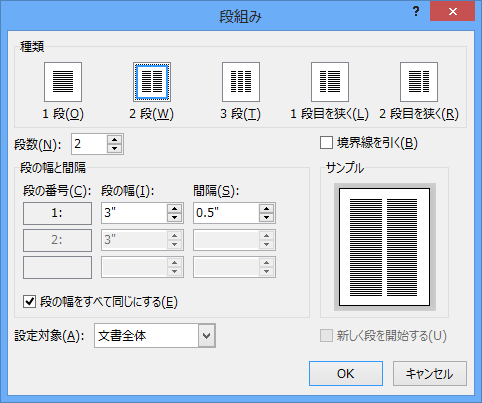Choose the 1 段目を狭く preset icon

[x=330, y=82]
